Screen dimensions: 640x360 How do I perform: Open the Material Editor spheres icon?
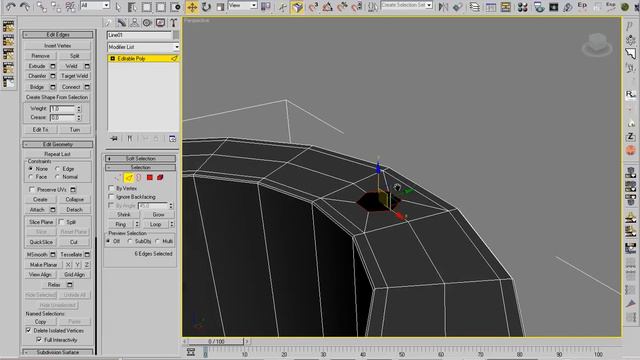click(x=522, y=7)
